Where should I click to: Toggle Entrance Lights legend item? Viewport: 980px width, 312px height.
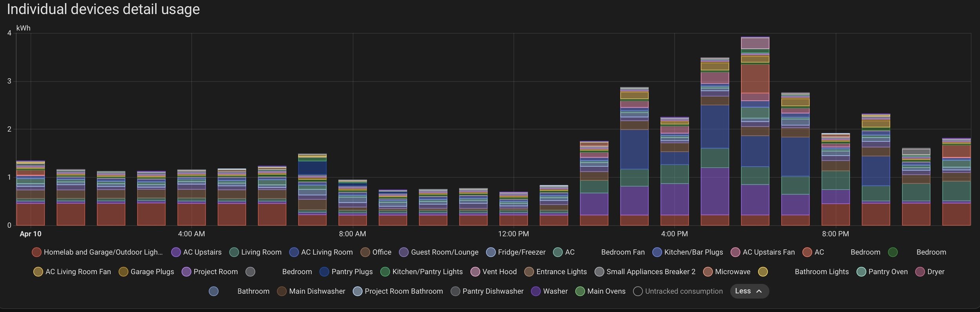pyautogui.click(x=555, y=272)
